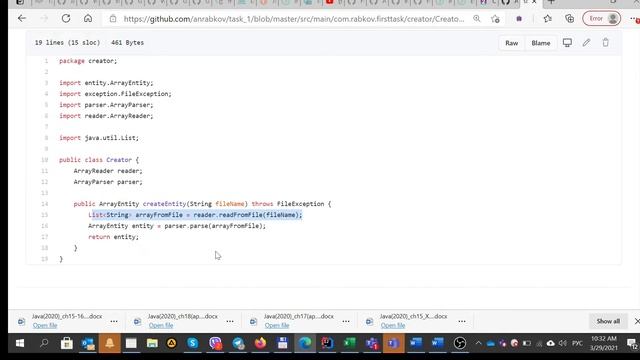Select line number 14 in code
The width and height of the screenshot is (640, 360).
coord(44,204)
